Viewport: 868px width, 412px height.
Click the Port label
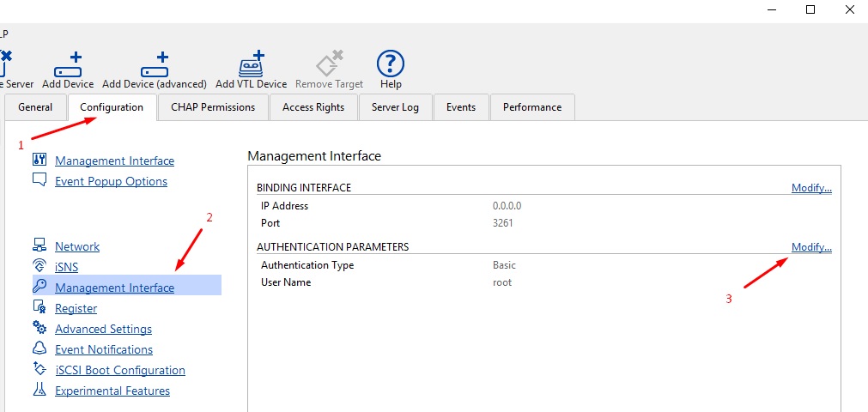point(270,223)
